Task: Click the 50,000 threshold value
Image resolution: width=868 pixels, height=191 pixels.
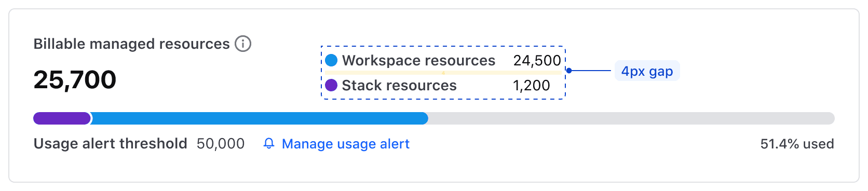Action: pos(221,144)
